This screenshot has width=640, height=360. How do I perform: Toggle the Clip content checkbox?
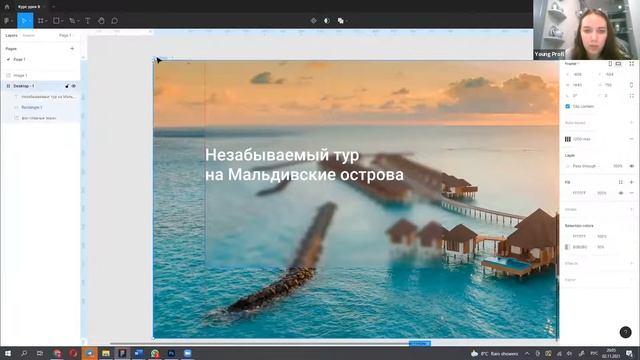point(567,106)
